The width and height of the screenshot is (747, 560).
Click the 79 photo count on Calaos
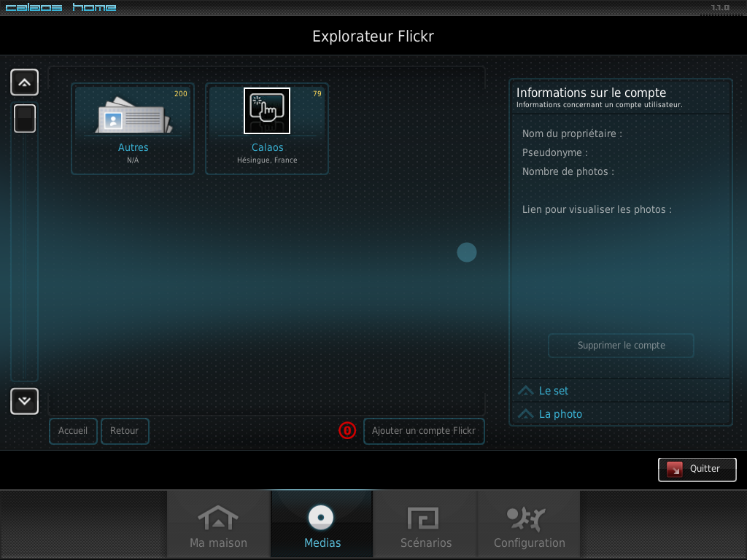tap(317, 94)
